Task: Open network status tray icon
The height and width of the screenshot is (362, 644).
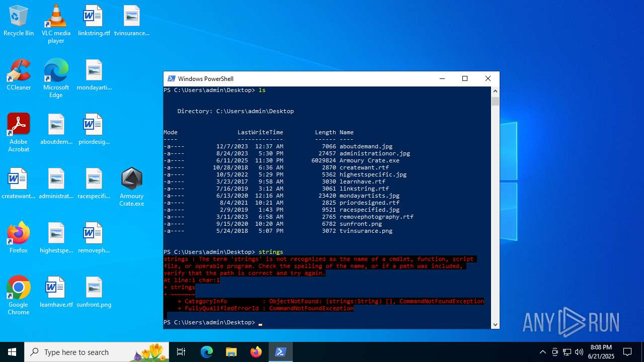Action: (567, 352)
